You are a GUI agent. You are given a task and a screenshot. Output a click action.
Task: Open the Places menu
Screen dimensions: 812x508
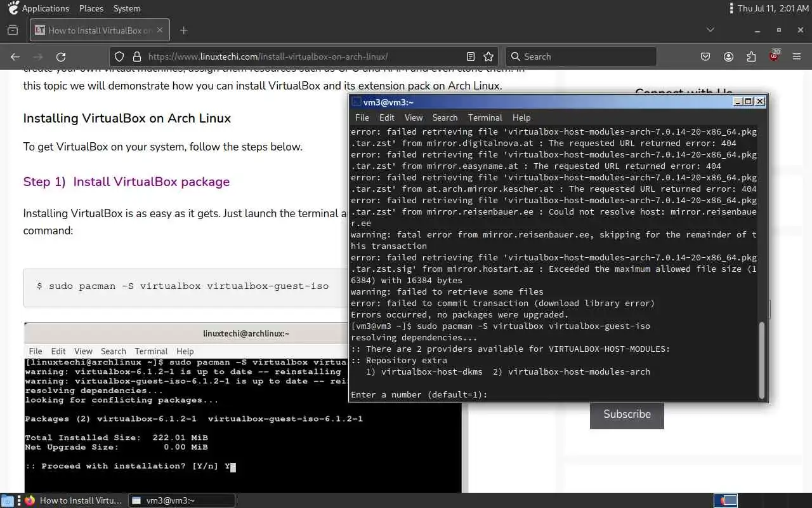[91, 8]
